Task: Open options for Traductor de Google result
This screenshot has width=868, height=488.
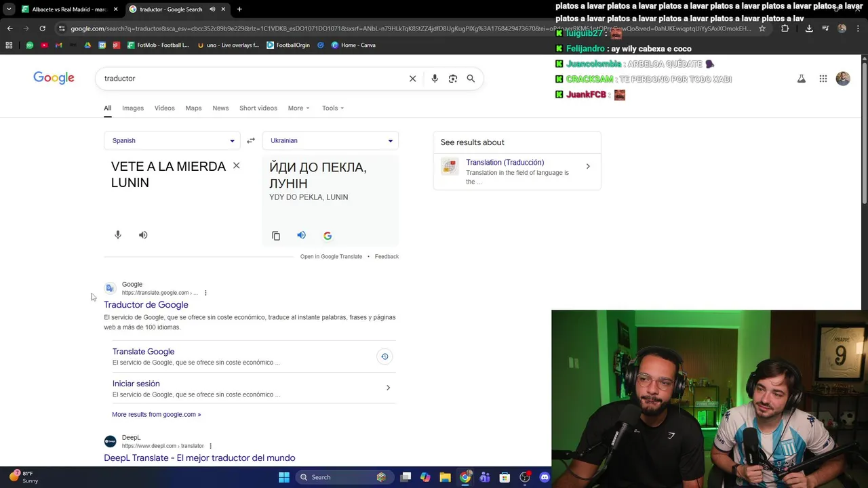Action: [x=205, y=293]
